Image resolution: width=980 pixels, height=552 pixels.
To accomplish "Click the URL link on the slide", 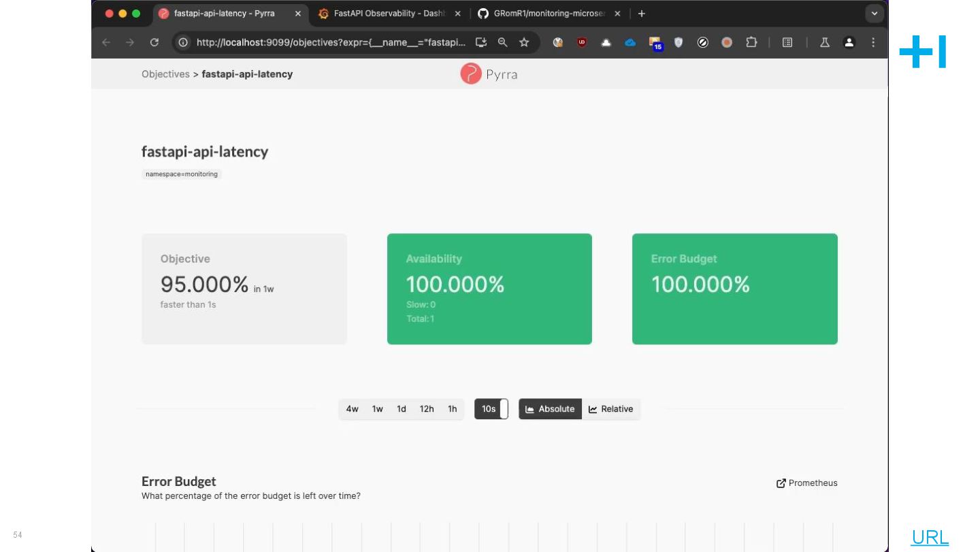I will (x=930, y=537).
